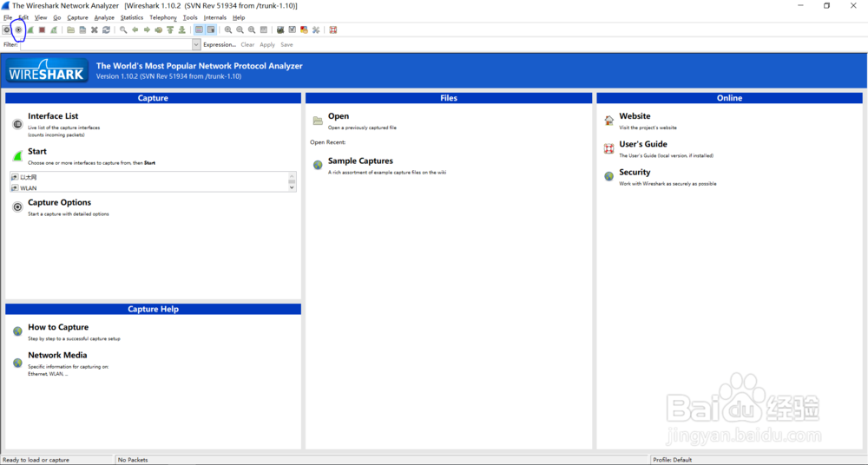The height and width of the screenshot is (465, 868).
Task: Click Open in the Files panel
Action: click(339, 116)
